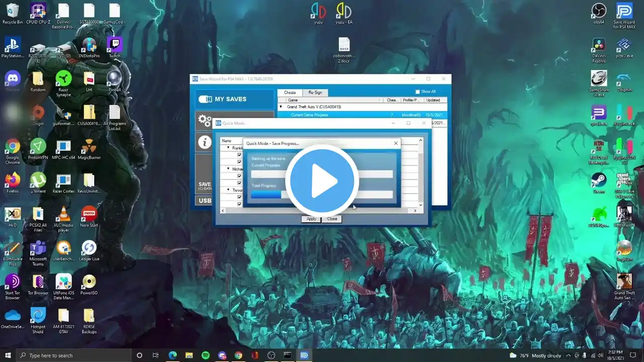The image size is (644, 362).
Task: Select the ImgBurn desktop icon
Action: click(624, 251)
